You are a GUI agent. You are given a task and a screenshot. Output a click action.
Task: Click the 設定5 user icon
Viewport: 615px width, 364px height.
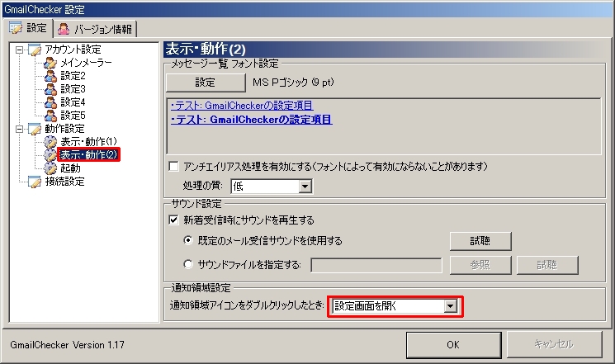(50, 116)
